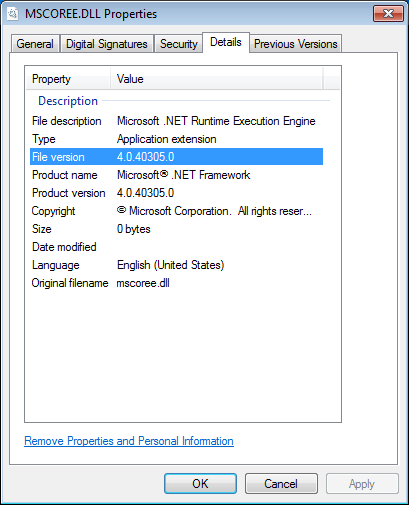Click the Apply button
Image resolution: width=409 pixels, height=505 pixels.
[362, 483]
